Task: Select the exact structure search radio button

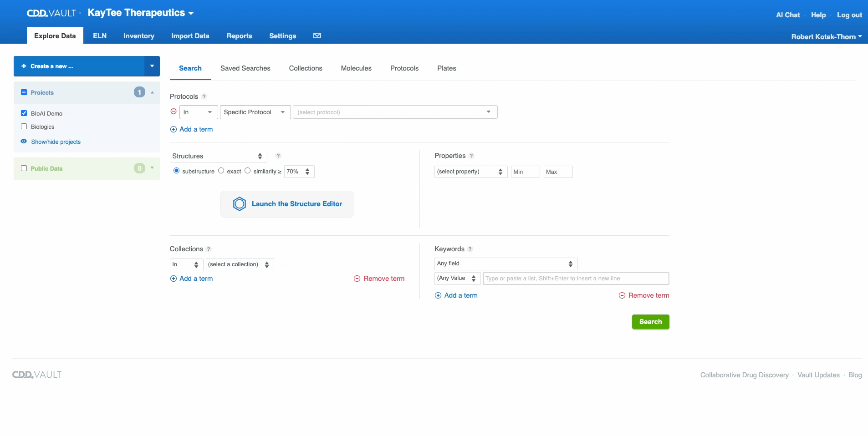Action: [x=221, y=171]
